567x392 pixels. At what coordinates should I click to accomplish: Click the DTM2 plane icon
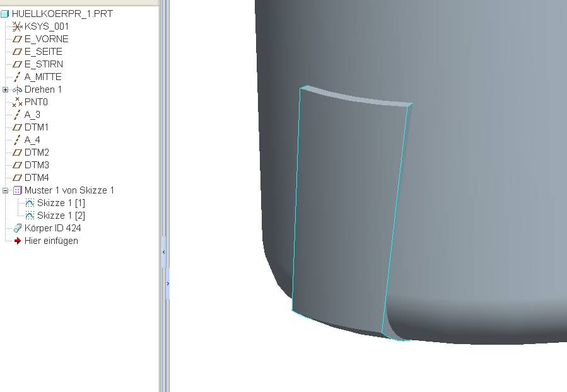coord(17,153)
